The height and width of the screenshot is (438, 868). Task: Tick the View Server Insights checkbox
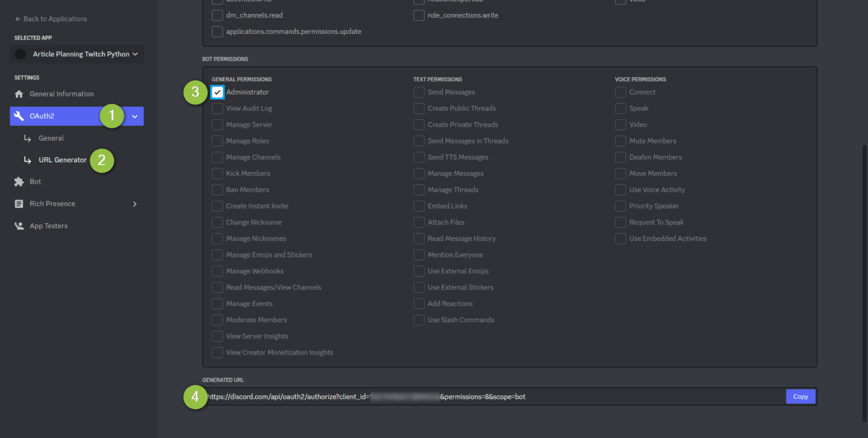pyautogui.click(x=218, y=336)
